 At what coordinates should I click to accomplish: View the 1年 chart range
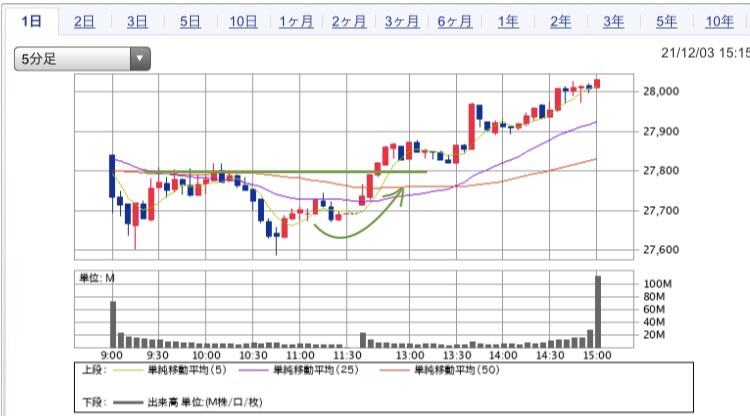click(508, 22)
